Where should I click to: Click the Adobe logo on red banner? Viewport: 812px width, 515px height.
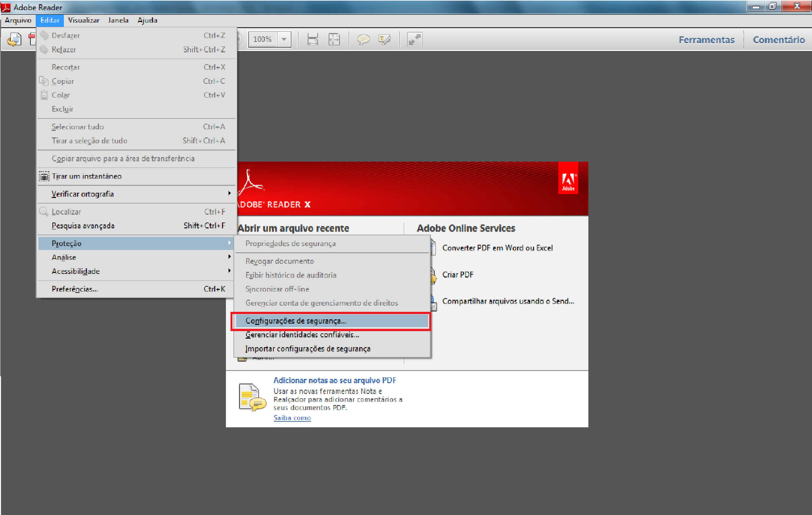[x=568, y=178]
